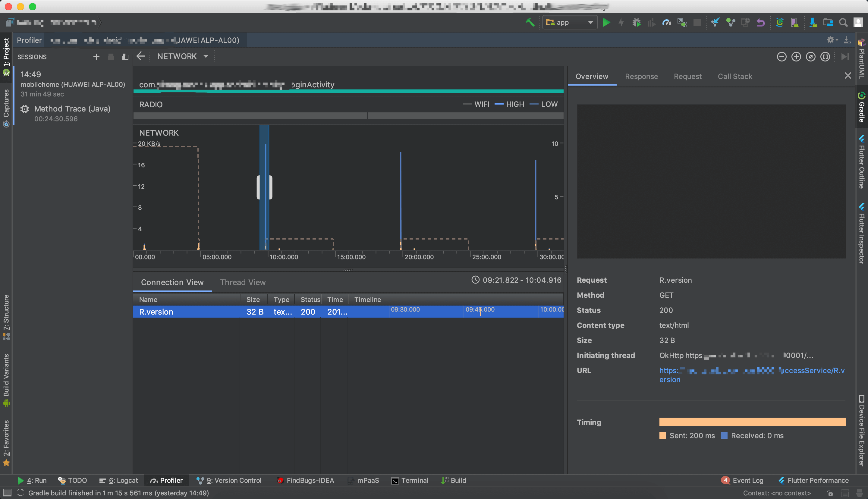Select the Method Trace (Java) capture
868x499 pixels.
point(72,109)
